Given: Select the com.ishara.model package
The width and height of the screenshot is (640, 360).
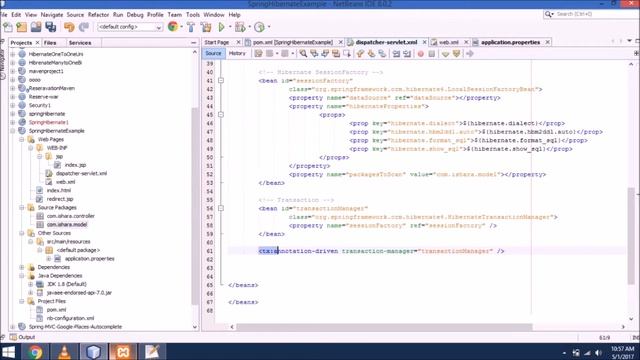Looking at the screenshot, I should [x=67, y=224].
